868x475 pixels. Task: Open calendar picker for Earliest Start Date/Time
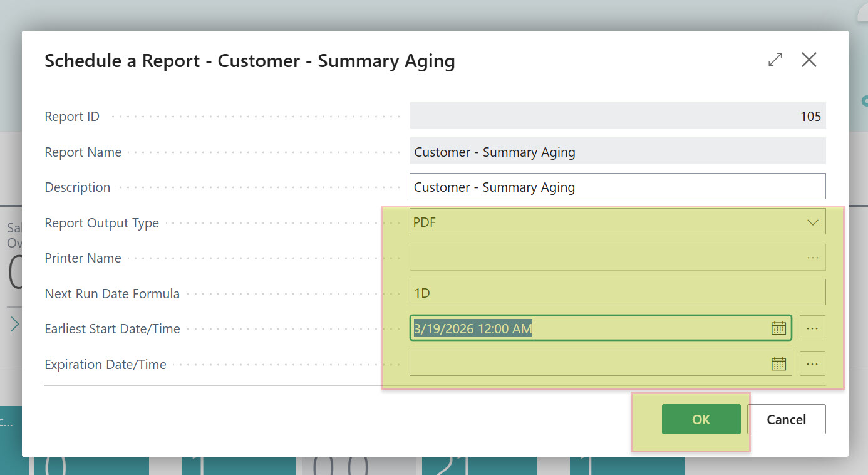click(x=778, y=328)
